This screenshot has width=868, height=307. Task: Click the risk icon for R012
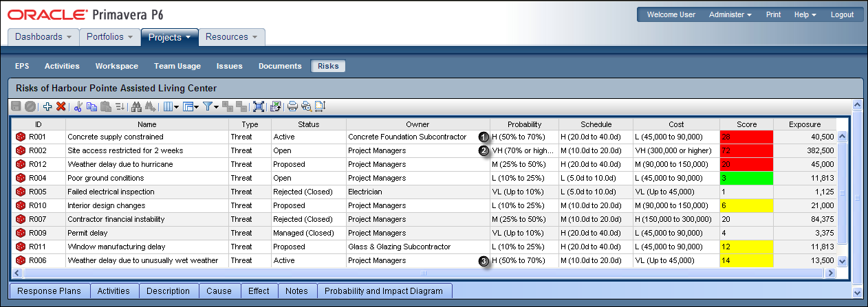[20, 164]
